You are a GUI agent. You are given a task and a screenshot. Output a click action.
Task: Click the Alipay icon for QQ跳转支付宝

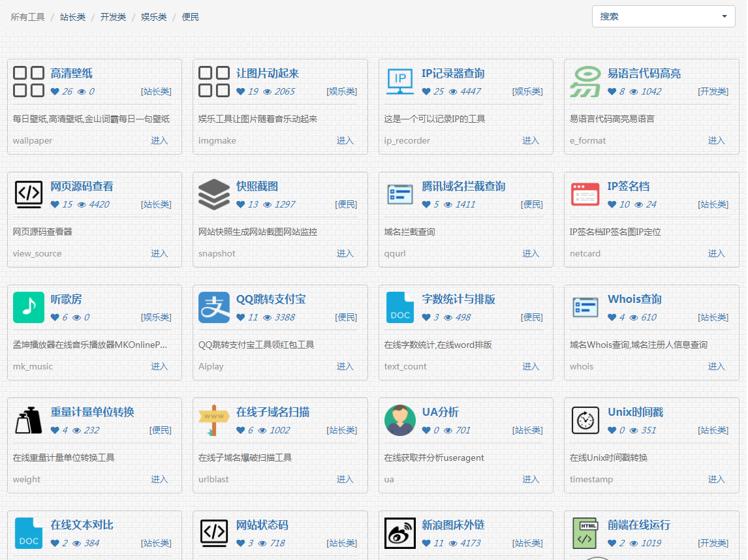pyautogui.click(x=214, y=307)
